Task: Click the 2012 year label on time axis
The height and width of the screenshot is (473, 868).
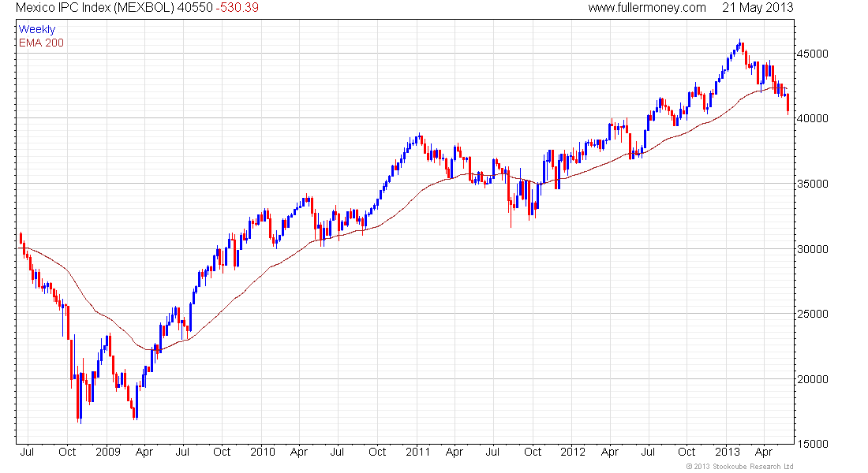Action: coord(572,452)
